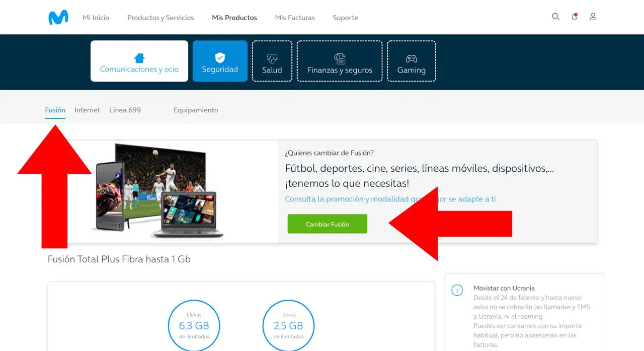This screenshot has width=644, height=351.
Task: Switch to the Fusión tab
Action: [55, 110]
